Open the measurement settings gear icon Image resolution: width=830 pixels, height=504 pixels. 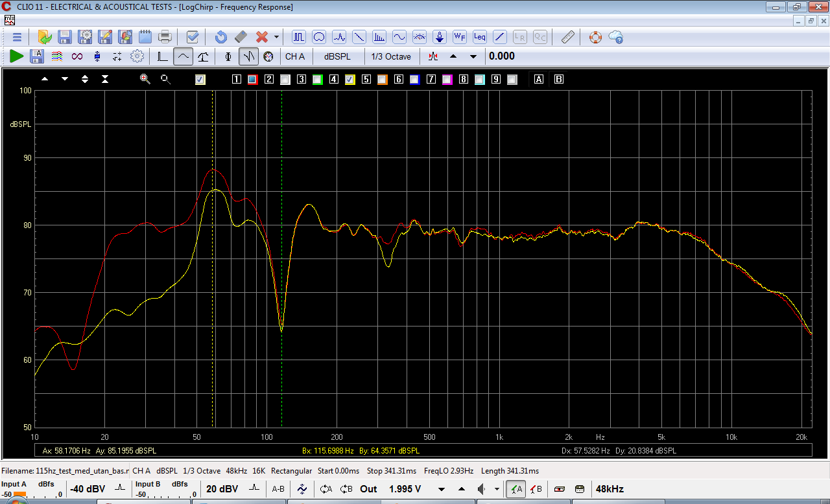tap(137, 56)
